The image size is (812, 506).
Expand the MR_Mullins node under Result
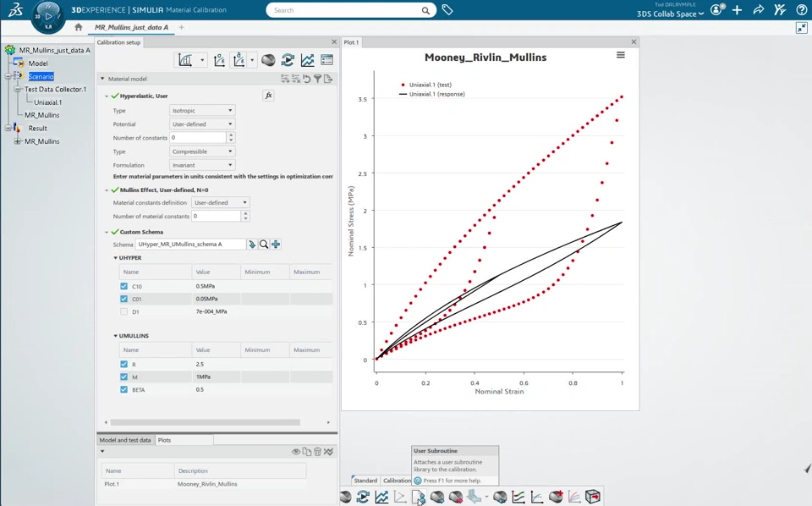[17, 141]
